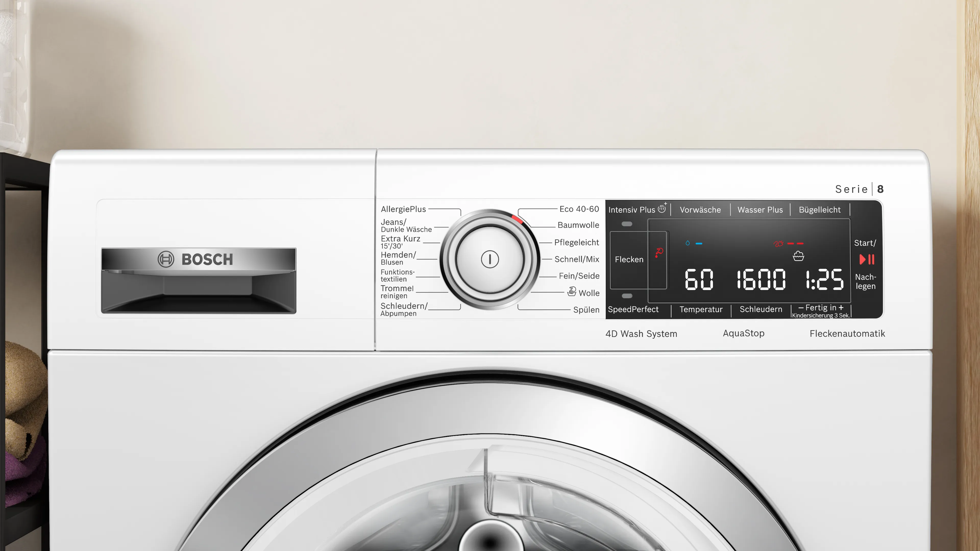
Task: Tap the laundry basket load icon
Action: point(798,256)
